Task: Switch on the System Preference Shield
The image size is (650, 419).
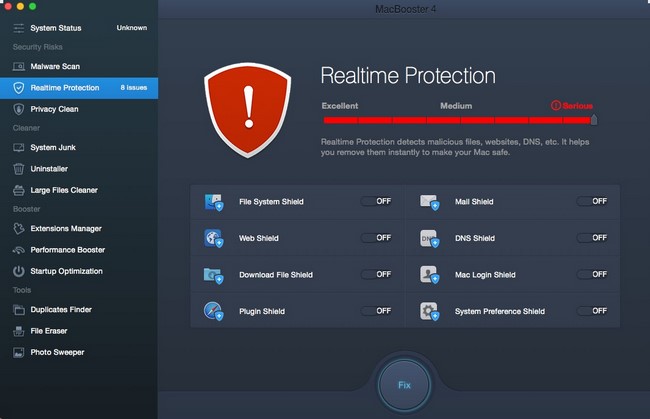Action: coord(592,311)
